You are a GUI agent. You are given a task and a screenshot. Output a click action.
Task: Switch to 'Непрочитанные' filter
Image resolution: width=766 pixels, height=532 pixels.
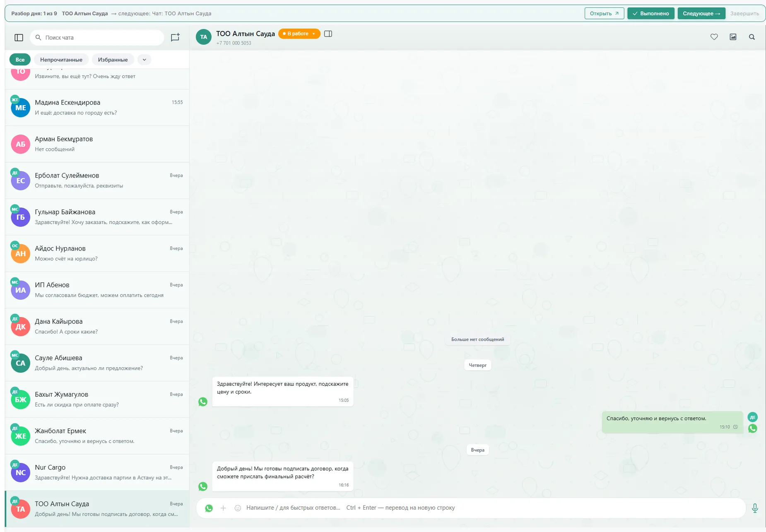click(61, 60)
